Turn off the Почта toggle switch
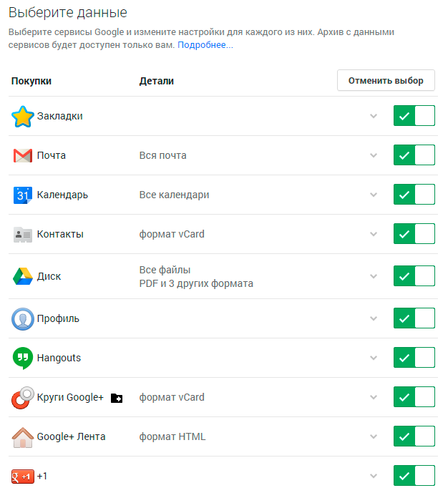This screenshot has width=448, height=493. pos(414,155)
